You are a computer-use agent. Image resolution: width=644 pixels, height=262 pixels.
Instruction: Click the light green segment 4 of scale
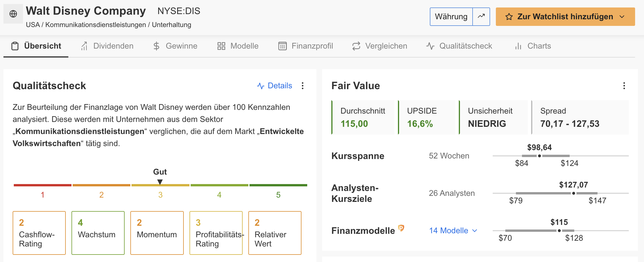[x=219, y=185]
